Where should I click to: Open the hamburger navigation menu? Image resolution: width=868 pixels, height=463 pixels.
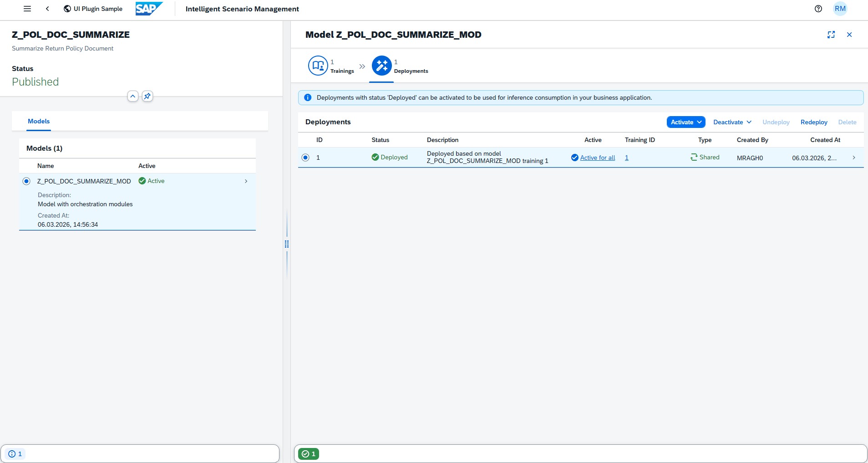click(27, 9)
